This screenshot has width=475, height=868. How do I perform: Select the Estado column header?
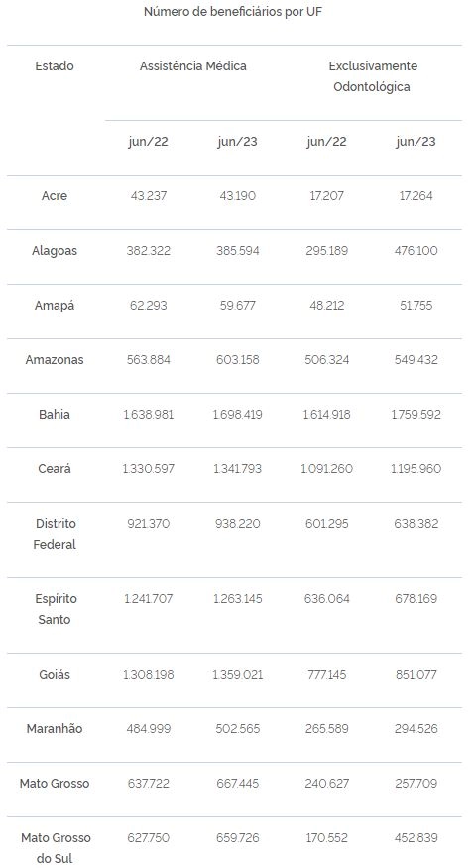(x=55, y=65)
